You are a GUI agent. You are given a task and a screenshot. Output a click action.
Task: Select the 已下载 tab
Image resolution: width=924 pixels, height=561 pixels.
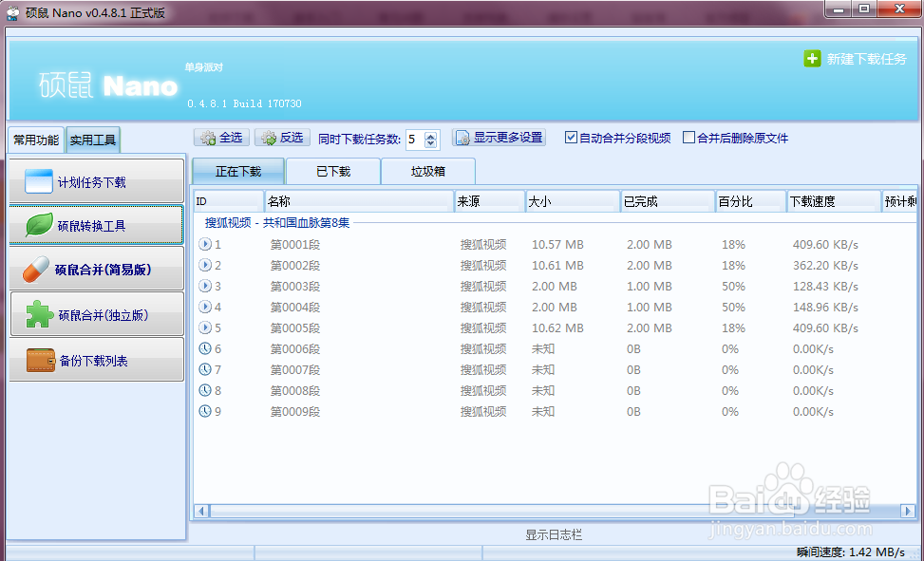(333, 172)
